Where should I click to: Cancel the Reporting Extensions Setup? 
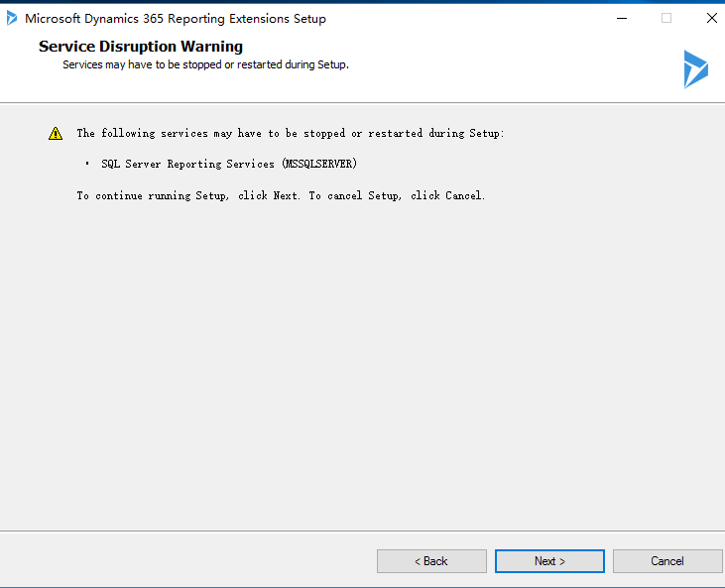667,560
